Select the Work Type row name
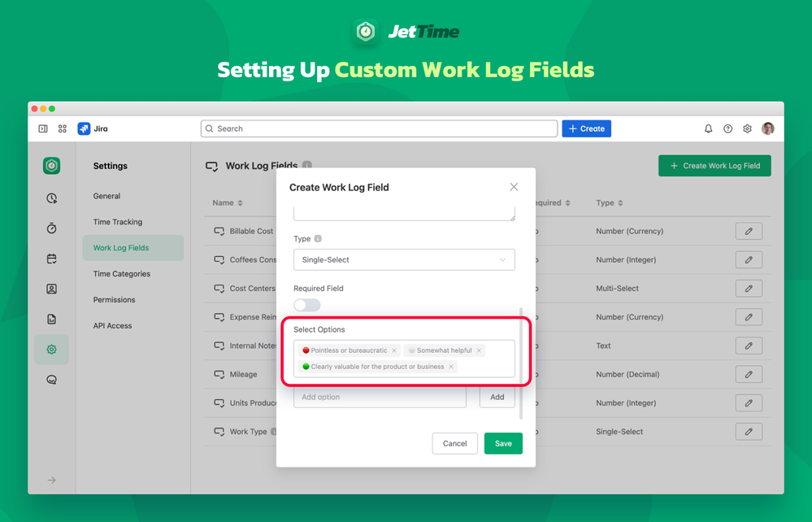 (x=249, y=432)
